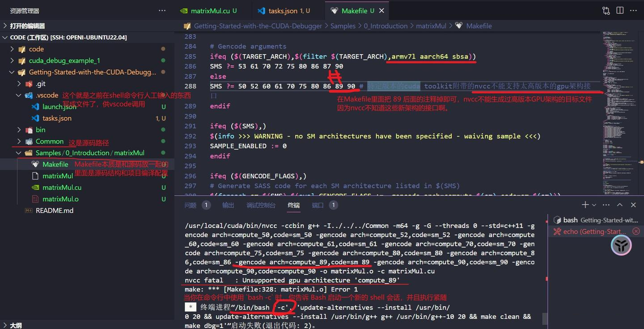This screenshot has width=644, height=329.
Task: Click the matrixMul.o object file icon
Action: (x=35, y=199)
